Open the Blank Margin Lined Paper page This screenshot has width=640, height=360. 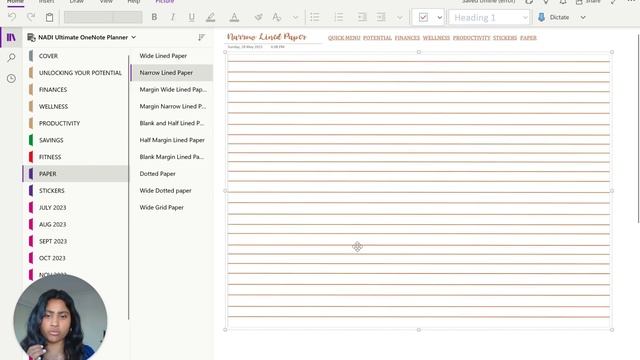[x=172, y=157]
